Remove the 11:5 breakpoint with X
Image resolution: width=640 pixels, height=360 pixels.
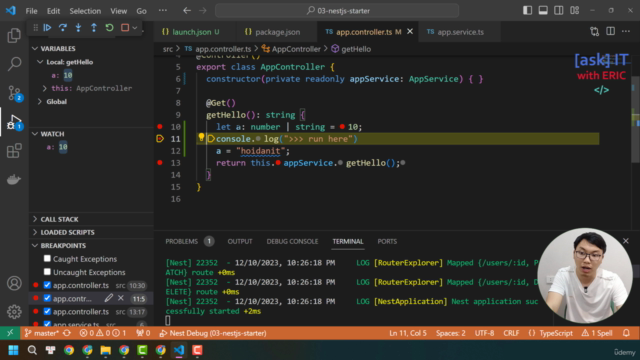coord(121,298)
